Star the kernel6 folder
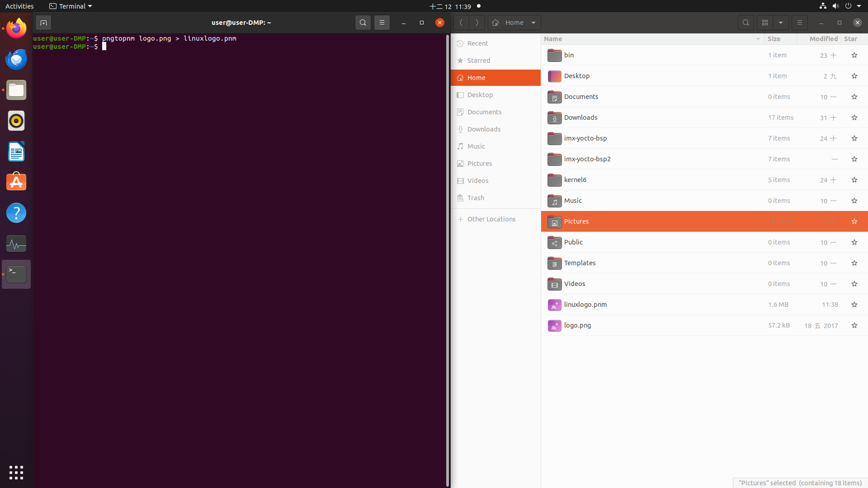The image size is (868, 488). pos(854,180)
